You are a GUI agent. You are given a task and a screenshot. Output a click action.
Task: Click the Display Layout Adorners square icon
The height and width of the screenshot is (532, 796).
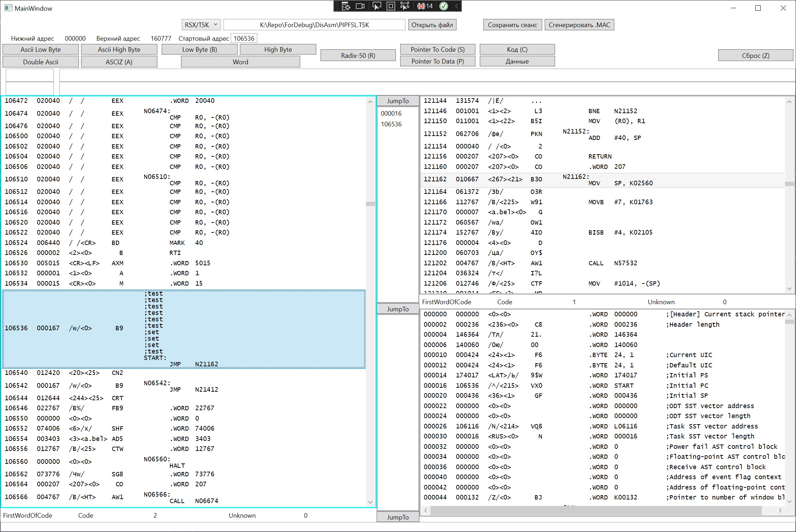click(x=391, y=6)
